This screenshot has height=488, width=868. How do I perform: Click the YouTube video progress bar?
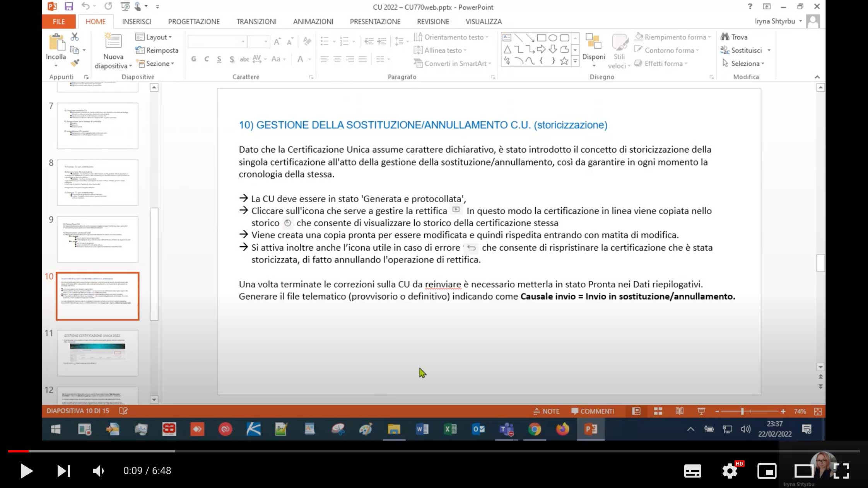pyautogui.click(x=434, y=451)
